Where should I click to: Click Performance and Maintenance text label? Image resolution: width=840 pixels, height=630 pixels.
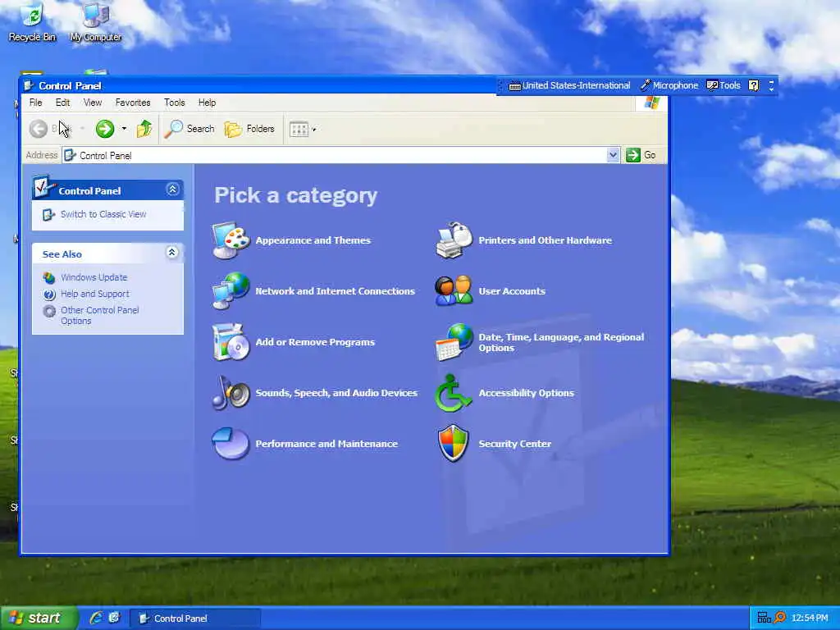[326, 444]
